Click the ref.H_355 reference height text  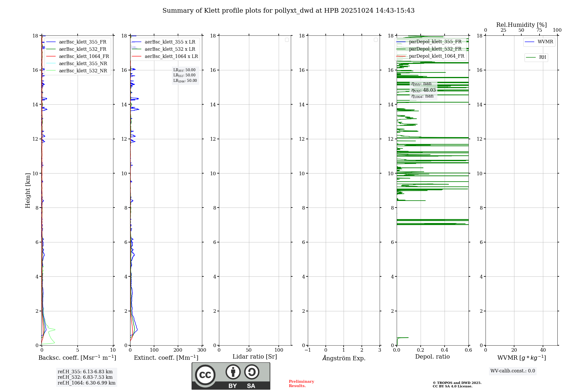[x=85, y=372]
